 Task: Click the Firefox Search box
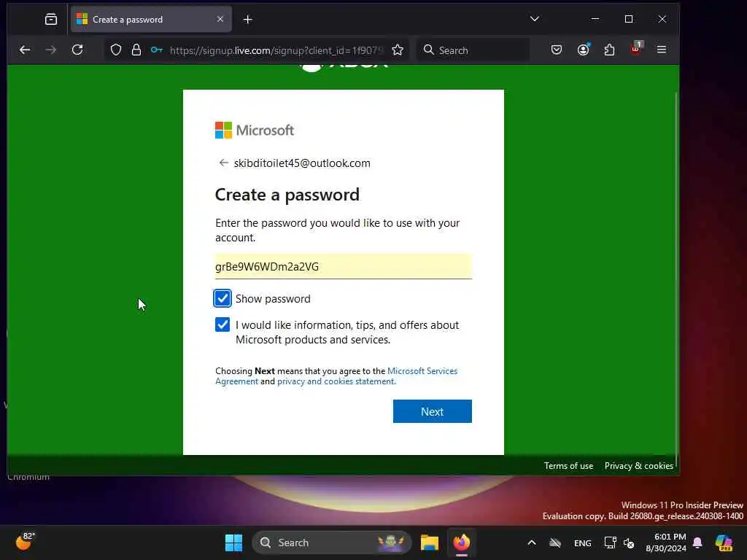pos(473,50)
